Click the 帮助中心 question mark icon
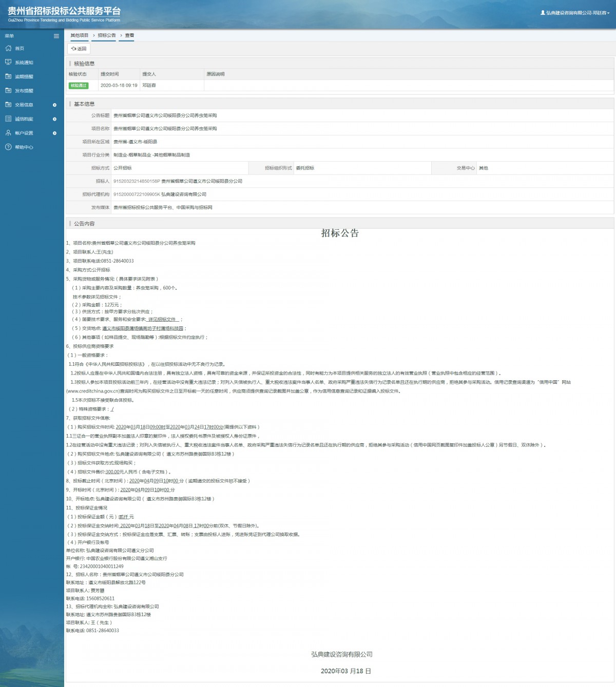 click(8, 147)
